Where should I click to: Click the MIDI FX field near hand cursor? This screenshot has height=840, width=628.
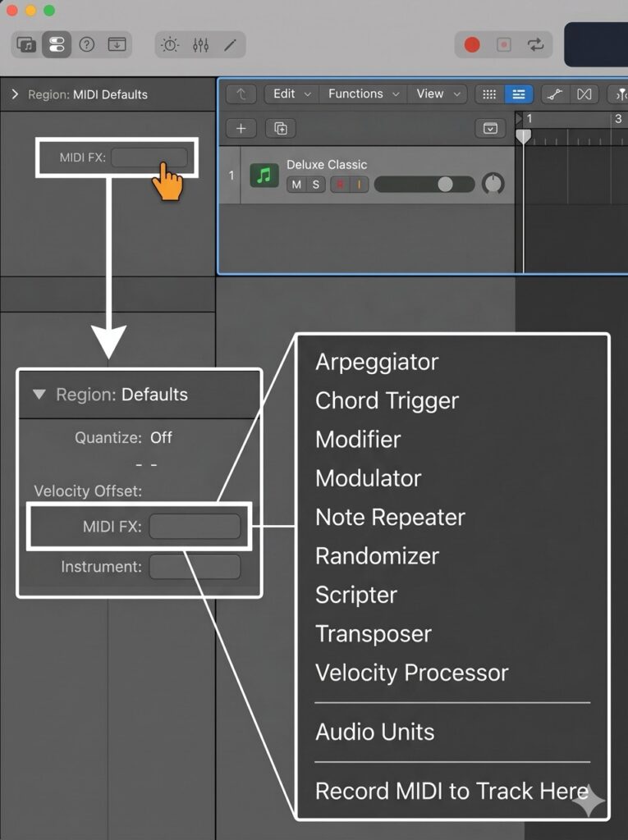(149, 157)
